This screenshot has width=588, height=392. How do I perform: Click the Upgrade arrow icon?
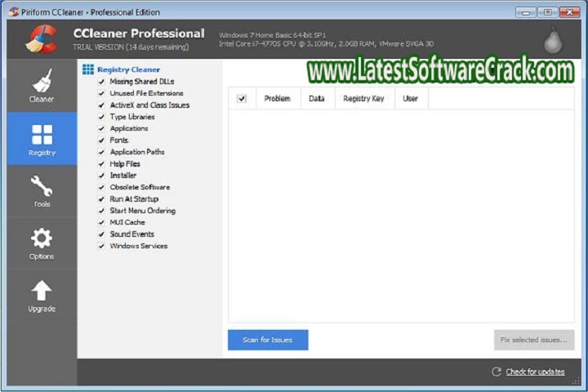pyautogui.click(x=42, y=291)
